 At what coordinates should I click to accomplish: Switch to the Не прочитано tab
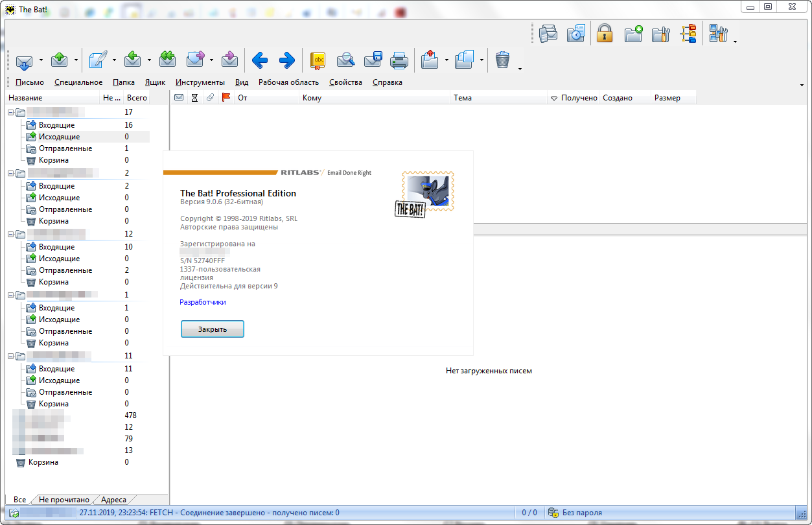click(x=64, y=500)
